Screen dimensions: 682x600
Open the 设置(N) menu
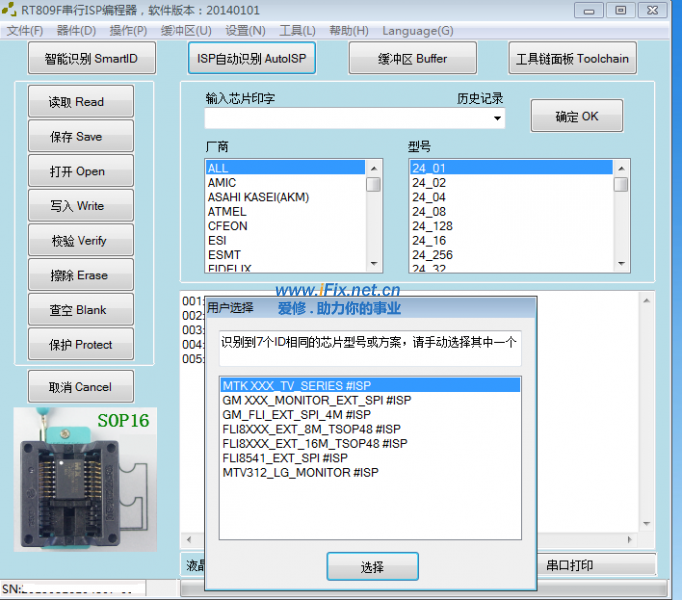pos(245,30)
